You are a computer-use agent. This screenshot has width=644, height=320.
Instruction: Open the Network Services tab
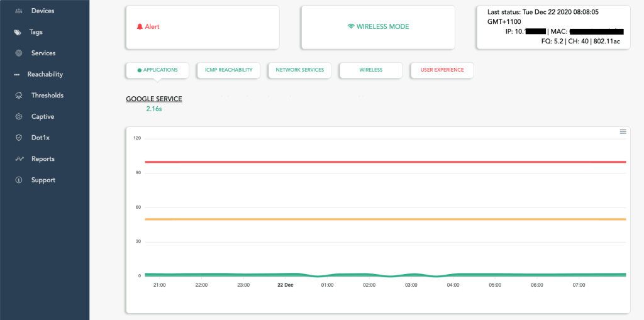pyautogui.click(x=299, y=70)
